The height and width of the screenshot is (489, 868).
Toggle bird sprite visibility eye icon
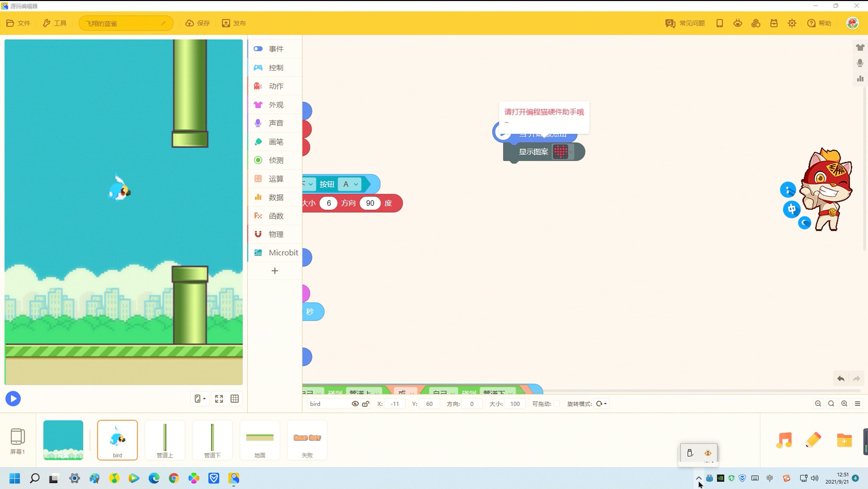[x=355, y=404]
